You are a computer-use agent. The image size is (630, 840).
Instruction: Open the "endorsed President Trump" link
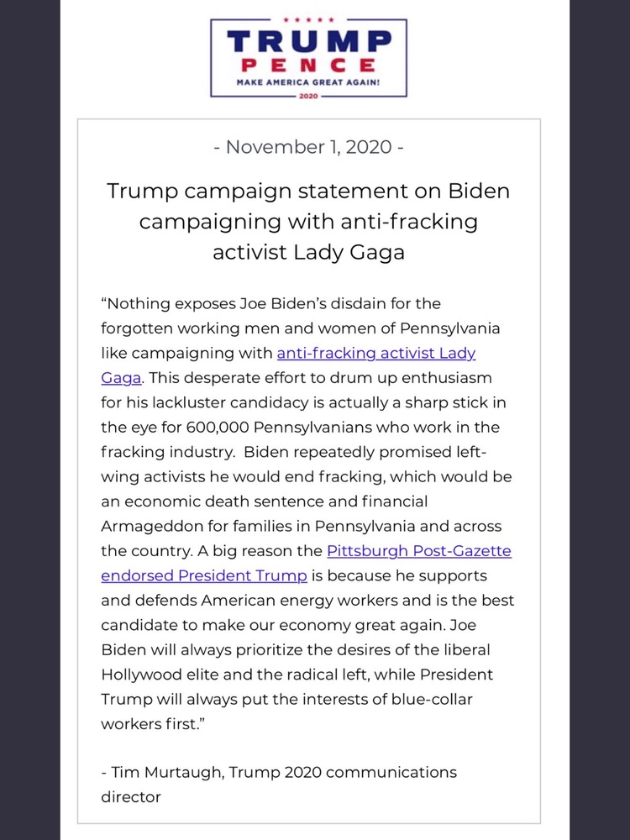click(x=204, y=576)
